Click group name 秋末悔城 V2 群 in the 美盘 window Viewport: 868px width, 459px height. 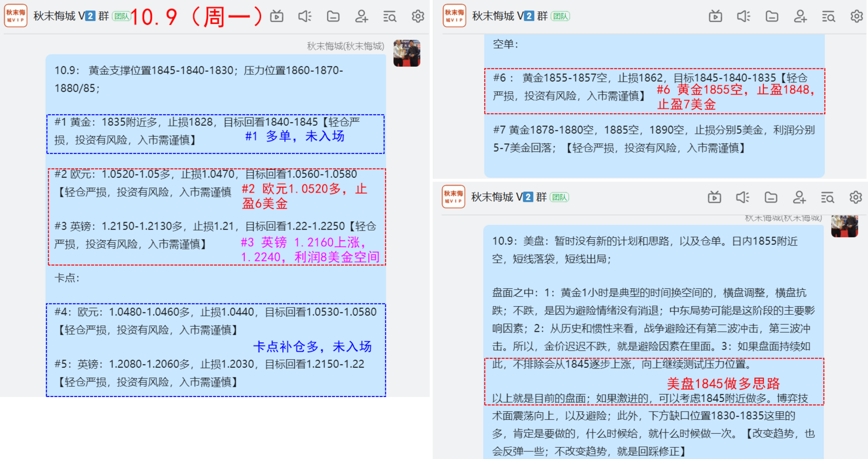pyautogui.click(x=509, y=197)
